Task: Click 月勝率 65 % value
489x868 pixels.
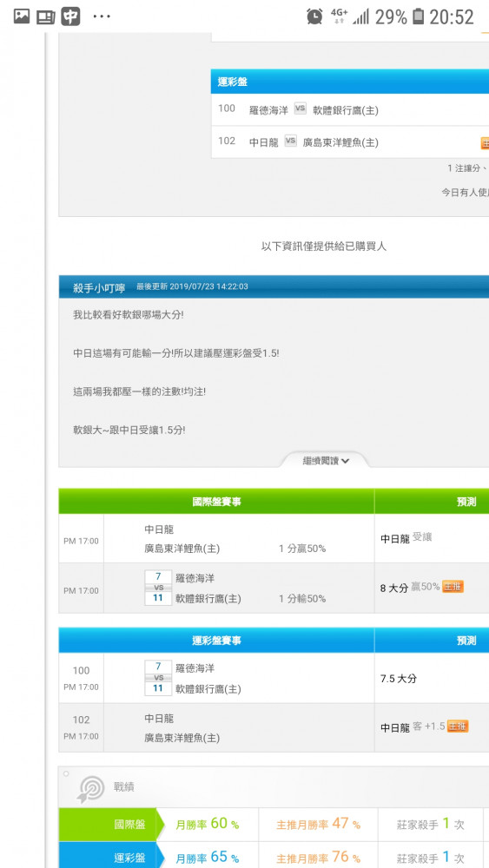Action: coord(208,858)
